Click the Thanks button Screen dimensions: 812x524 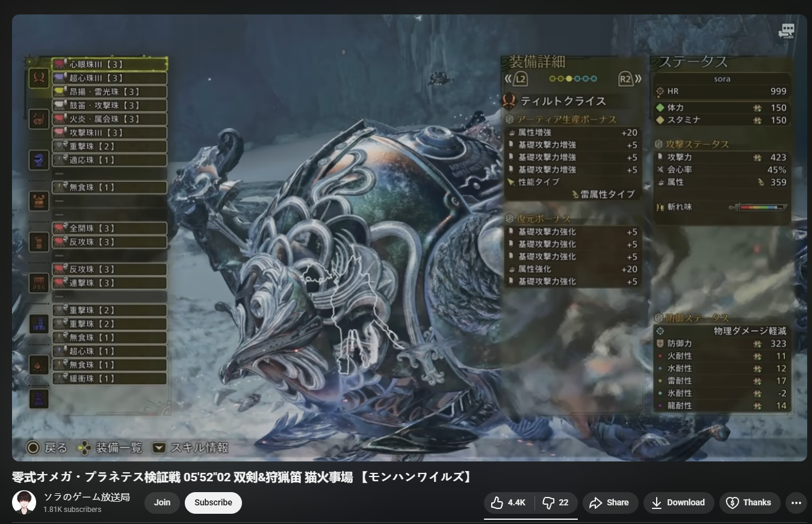tap(749, 502)
